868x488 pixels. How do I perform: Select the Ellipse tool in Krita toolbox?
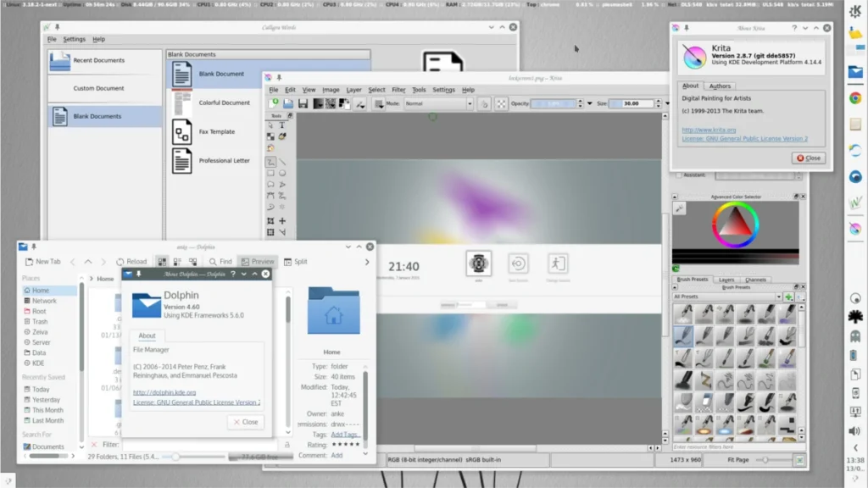(x=282, y=173)
